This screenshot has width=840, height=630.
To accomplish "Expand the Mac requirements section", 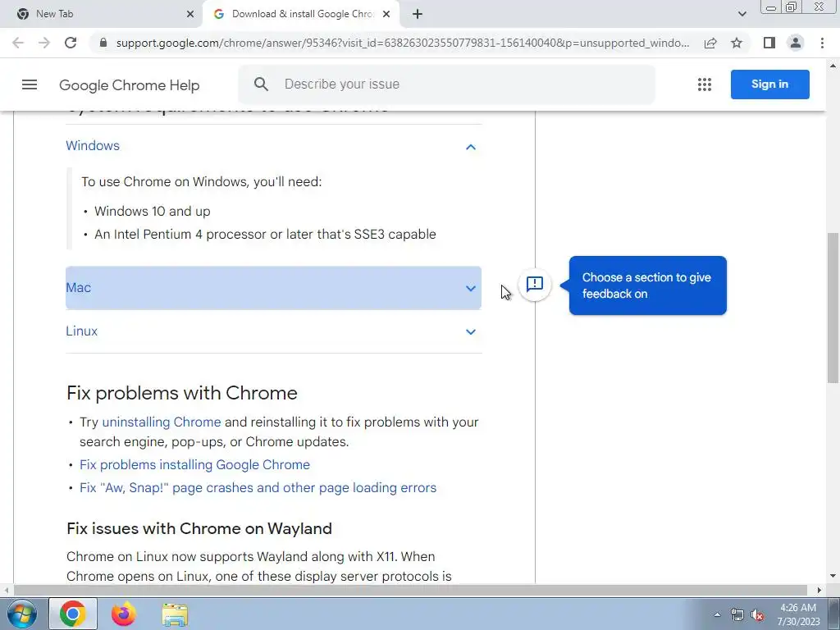I will click(x=470, y=288).
